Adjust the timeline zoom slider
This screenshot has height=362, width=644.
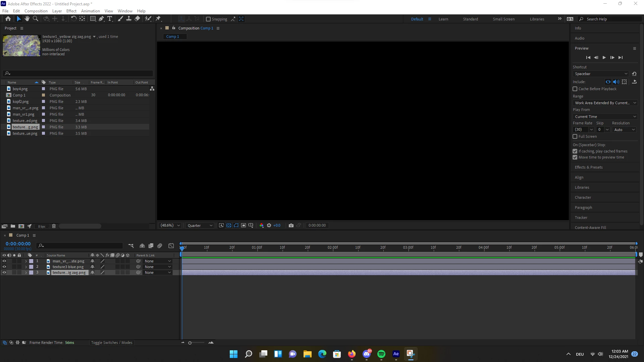point(190,343)
